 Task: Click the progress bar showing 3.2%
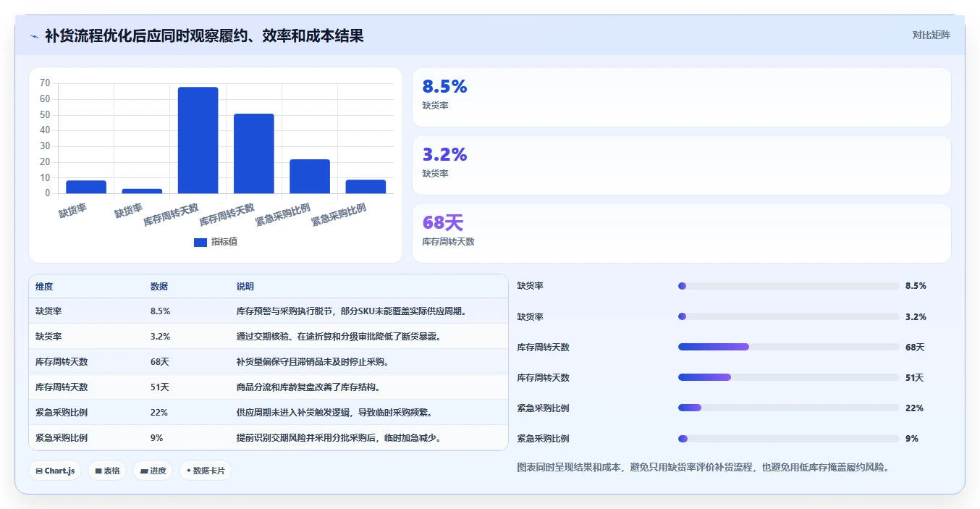click(x=789, y=316)
